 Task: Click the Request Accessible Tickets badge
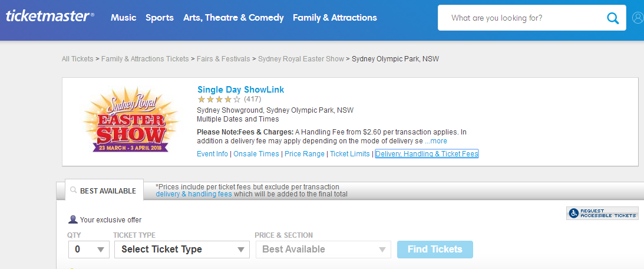point(603,213)
